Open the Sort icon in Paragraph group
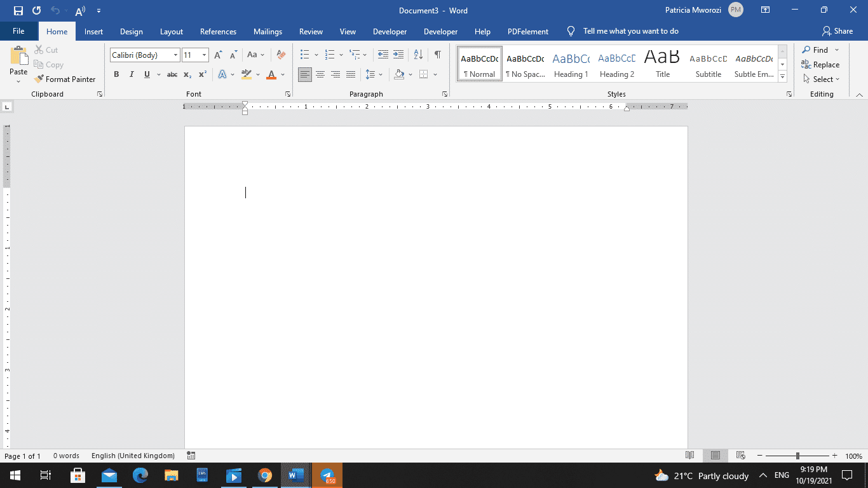Viewport: 868px width, 488px height. coord(417,55)
